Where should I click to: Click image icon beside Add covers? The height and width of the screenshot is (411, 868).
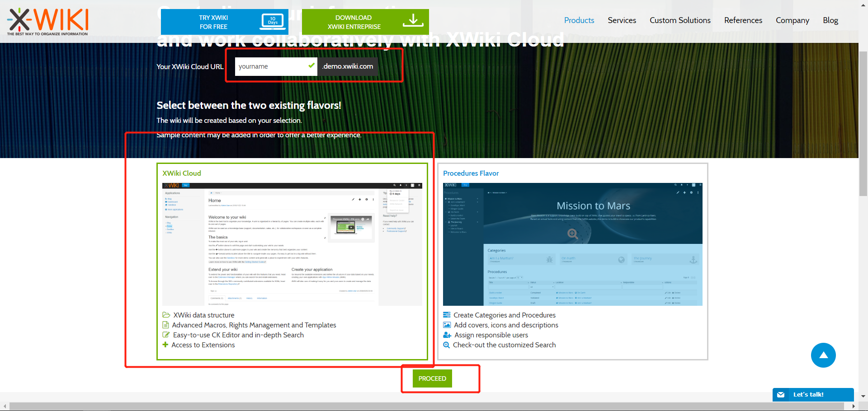coord(447,325)
